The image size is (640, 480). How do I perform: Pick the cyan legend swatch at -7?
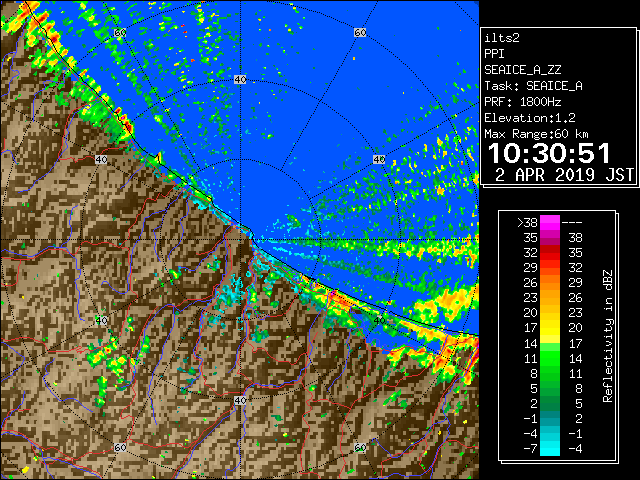pyautogui.click(x=550, y=448)
